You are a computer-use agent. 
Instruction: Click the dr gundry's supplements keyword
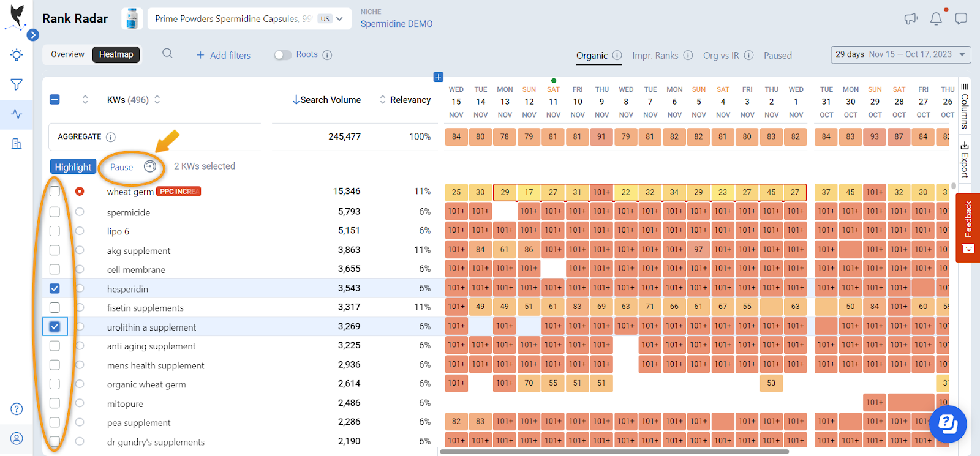(156, 442)
